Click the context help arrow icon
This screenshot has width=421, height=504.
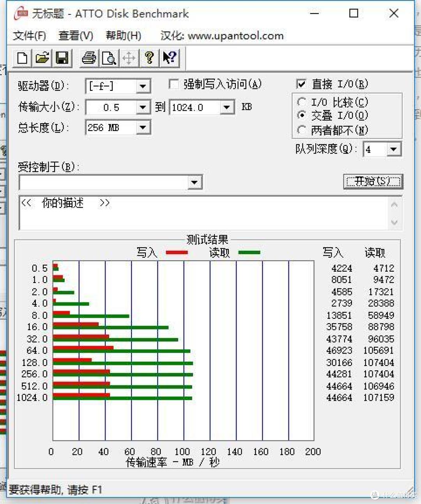[x=169, y=58]
